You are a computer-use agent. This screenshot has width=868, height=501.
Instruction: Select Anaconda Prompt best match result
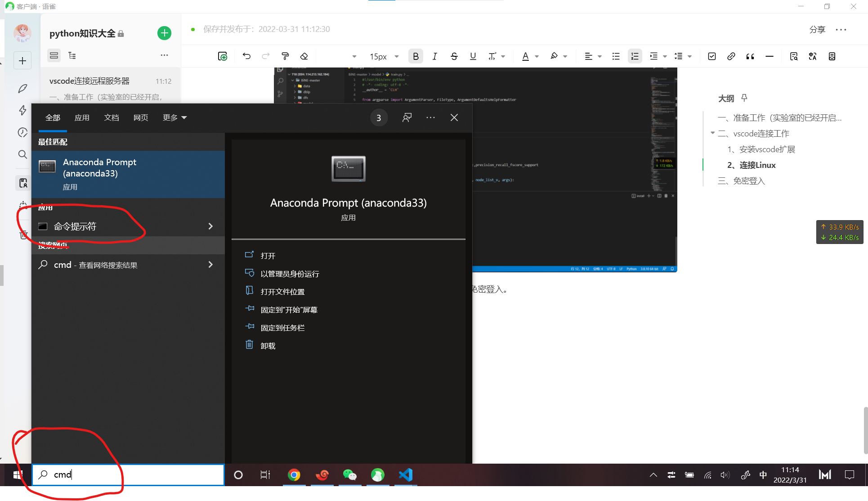pyautogui.click(x=128, y=174)
